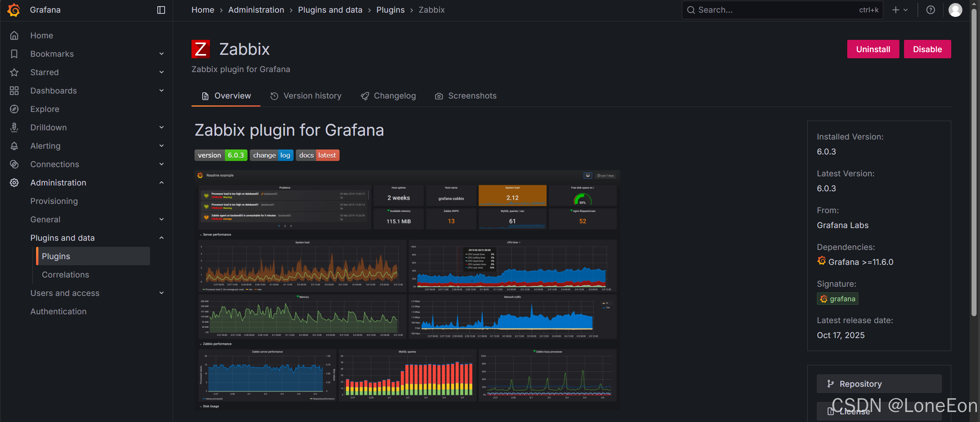Expand the Users and access chevron
This screenshot has width=980, height=422.
point(162,293)
